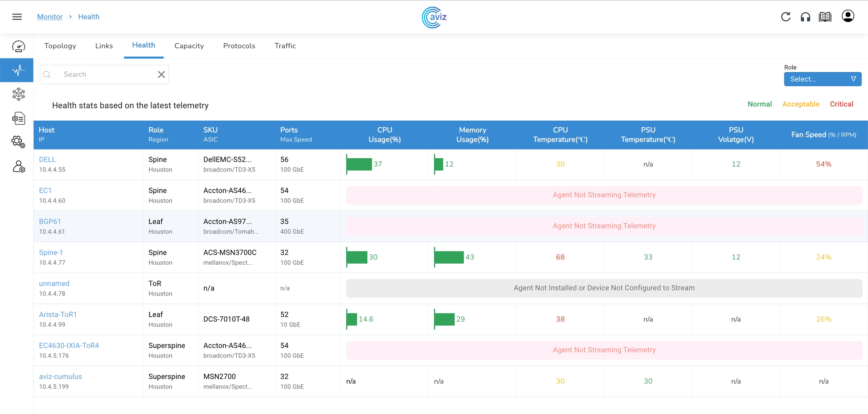Click the DELL CPU usage bar
The width and height of the screenshot is (868, 414).
(x=359, y=164)
